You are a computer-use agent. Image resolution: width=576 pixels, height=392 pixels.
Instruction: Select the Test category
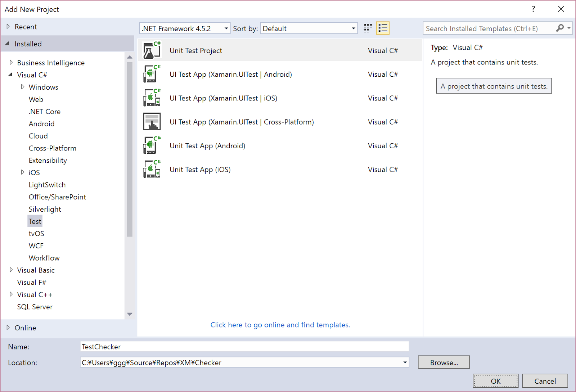tap(35, 221)
